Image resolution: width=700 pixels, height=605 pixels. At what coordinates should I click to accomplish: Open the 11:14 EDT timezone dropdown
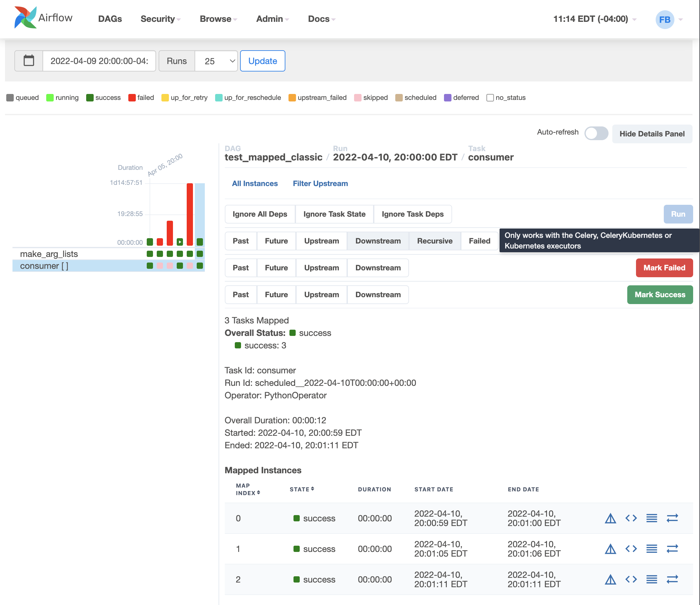coord(594,19)
